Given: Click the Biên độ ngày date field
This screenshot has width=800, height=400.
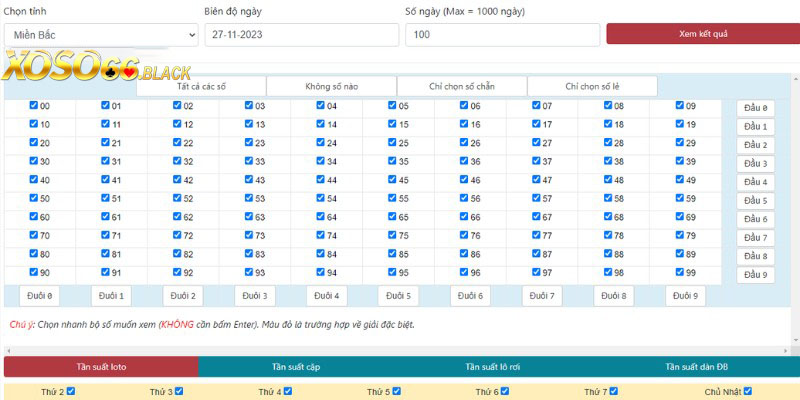Looking at the screenshot, I should click(302, 35).
